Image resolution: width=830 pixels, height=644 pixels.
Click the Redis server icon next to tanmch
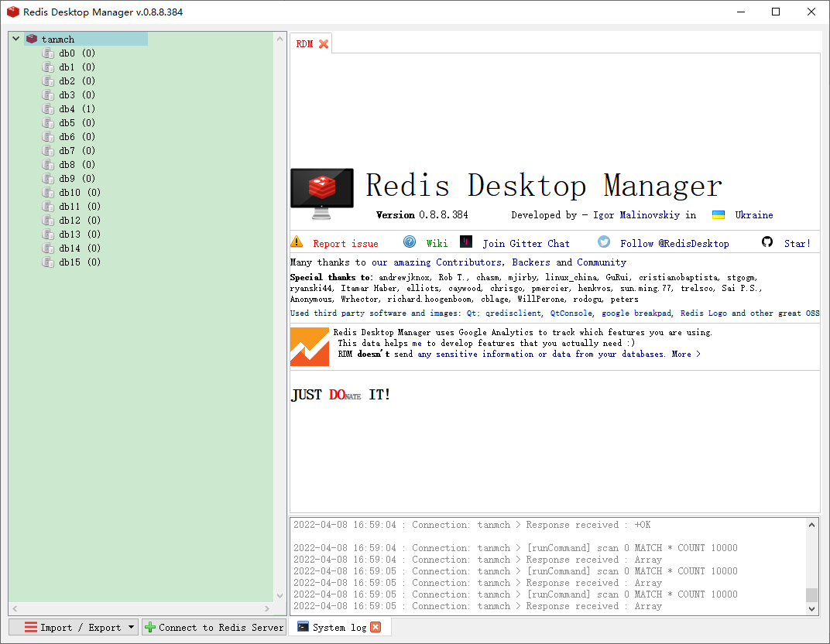(x=32, y=39)
